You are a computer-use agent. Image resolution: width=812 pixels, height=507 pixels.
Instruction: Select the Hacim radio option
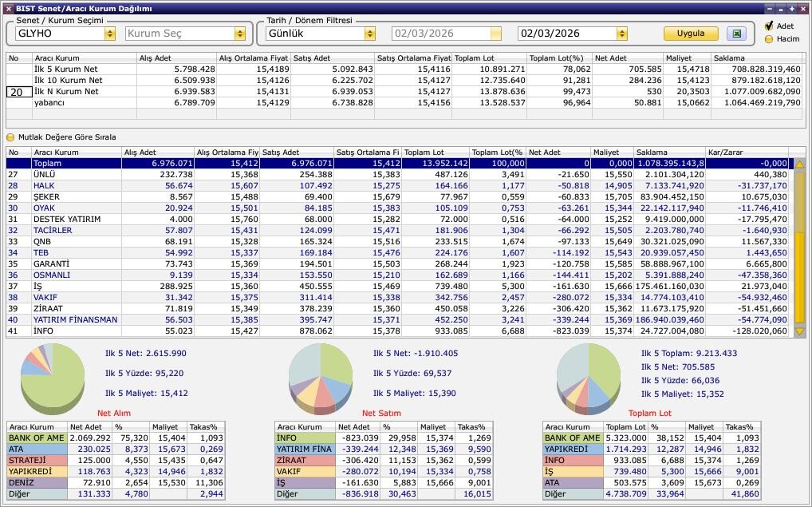[769, 38]
